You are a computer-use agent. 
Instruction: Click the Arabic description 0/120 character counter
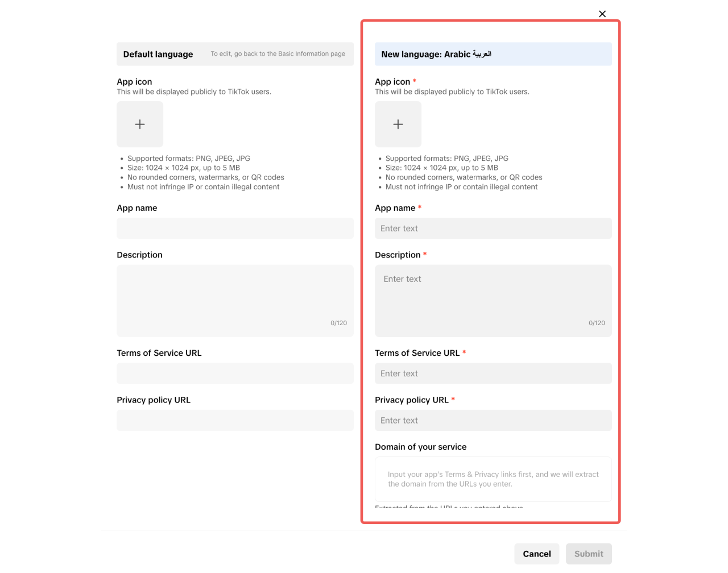coord(597,323)
